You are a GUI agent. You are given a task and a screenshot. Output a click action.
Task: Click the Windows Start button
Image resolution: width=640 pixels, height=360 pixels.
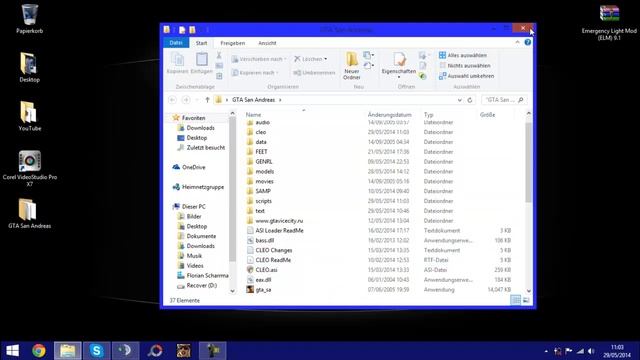12,351
